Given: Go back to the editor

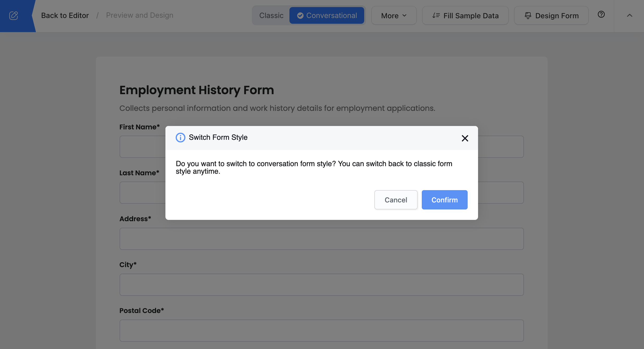Looking at the screenshot, I should point(65,16).
